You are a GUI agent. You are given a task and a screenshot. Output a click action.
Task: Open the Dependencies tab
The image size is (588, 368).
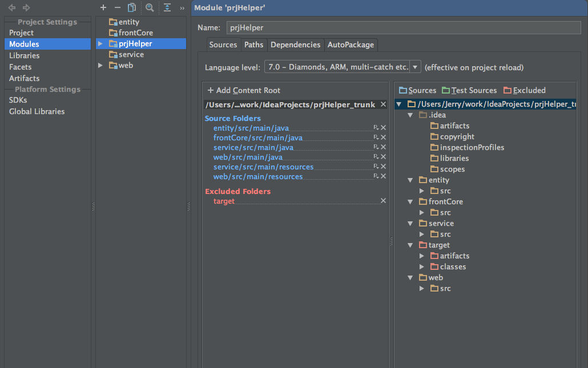[x=296, y=45]
